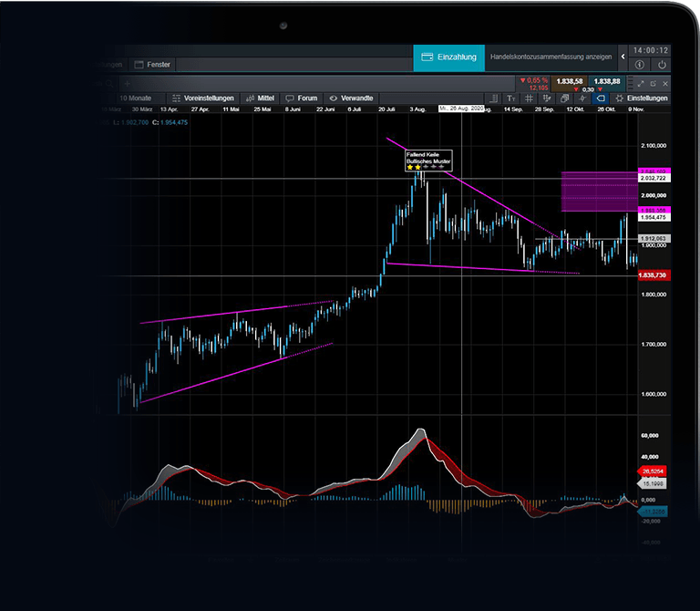This screenshot has height=611, width=700.
Task: Open the Fenster menu
Action: pos(152,65)
